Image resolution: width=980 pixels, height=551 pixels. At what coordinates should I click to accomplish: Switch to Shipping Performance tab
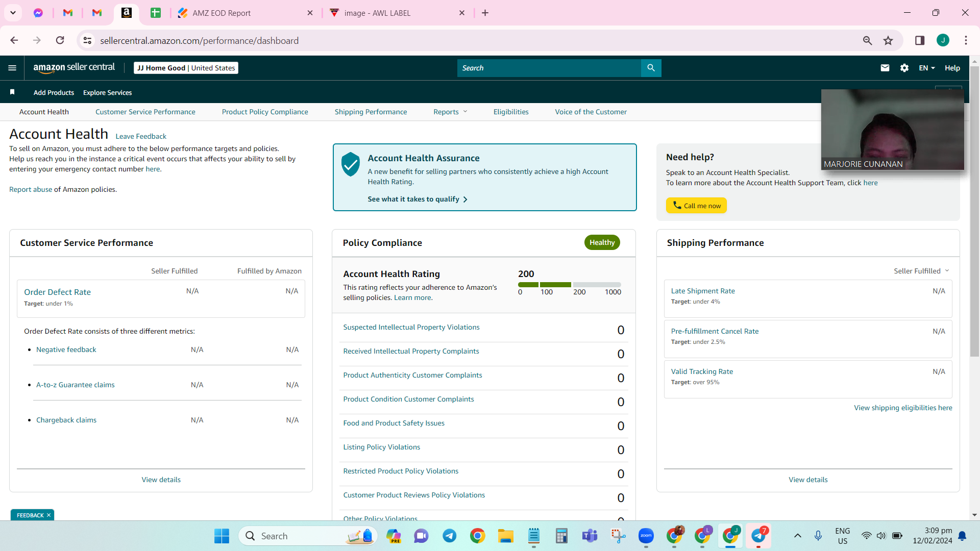coord(371,112)
